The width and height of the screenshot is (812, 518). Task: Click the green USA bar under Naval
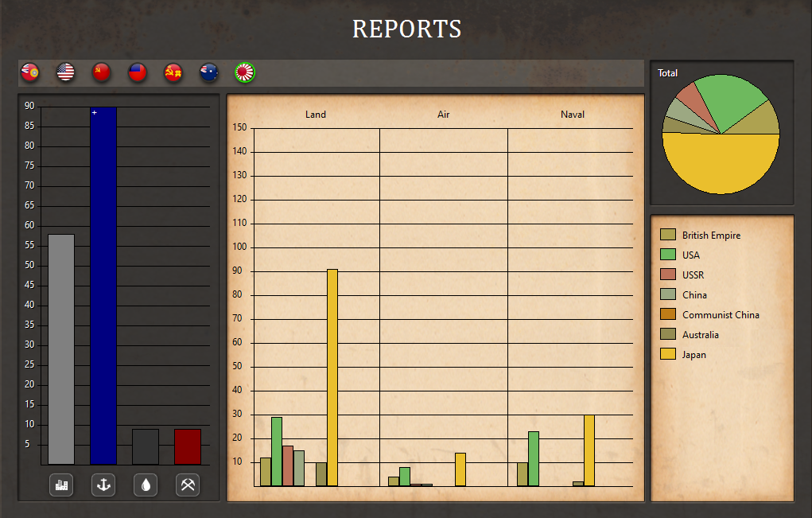534,459
